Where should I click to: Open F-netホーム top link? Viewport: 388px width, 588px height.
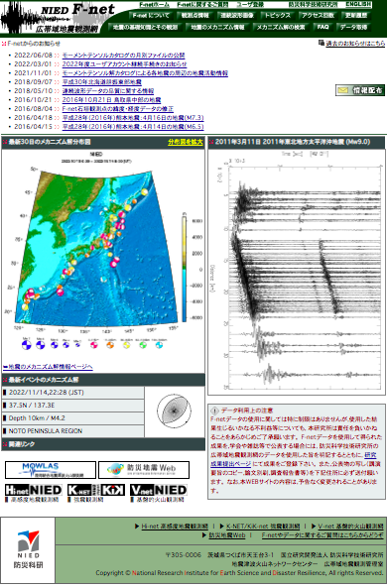[x=154, y=5]
